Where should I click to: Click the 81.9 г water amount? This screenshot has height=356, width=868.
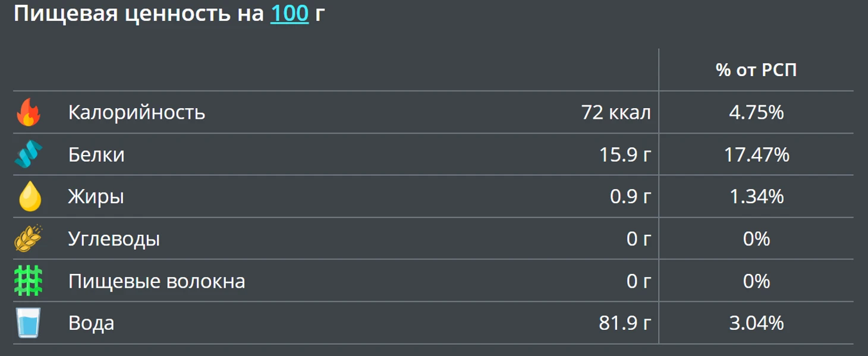click(x=626, y=323)
